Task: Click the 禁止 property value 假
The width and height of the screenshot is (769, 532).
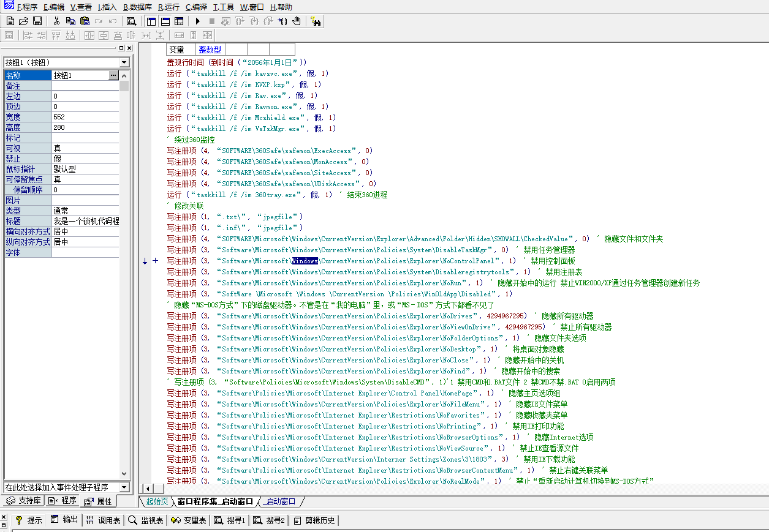Action: click(85, 159)
